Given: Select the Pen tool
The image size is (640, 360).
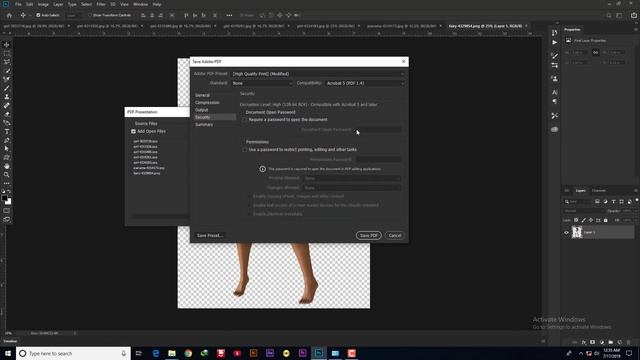Looking at the screenshot, I should [7, 140].
